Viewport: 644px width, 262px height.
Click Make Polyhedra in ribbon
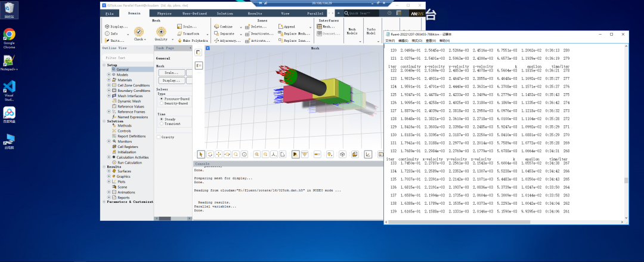(193, 41)
